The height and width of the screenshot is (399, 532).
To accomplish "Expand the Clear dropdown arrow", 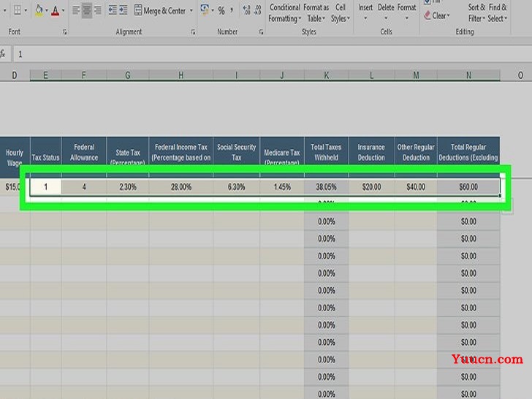I will (448, 15).
